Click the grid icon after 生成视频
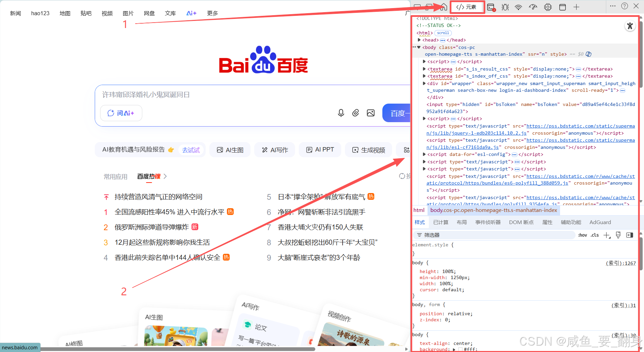Viewport: 644px width, 352px height. [x=407, y=150]
